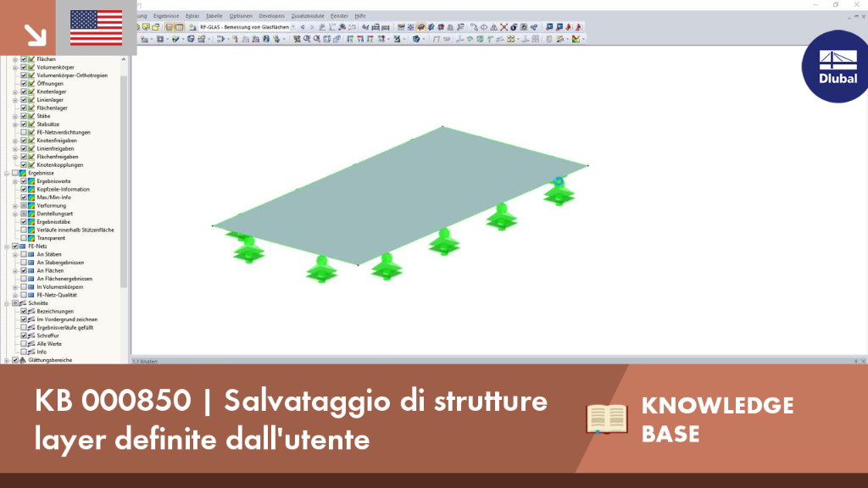868x488 pixels.
Task: Enable the FE-Netzverdichtungen checkbox
Action: tap(24, 132)
